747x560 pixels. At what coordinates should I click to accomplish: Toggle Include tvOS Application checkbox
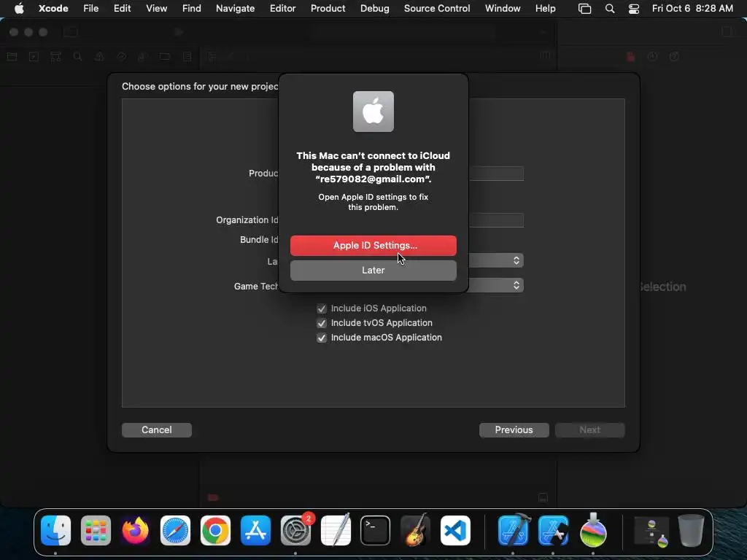[x=322, y=323]
